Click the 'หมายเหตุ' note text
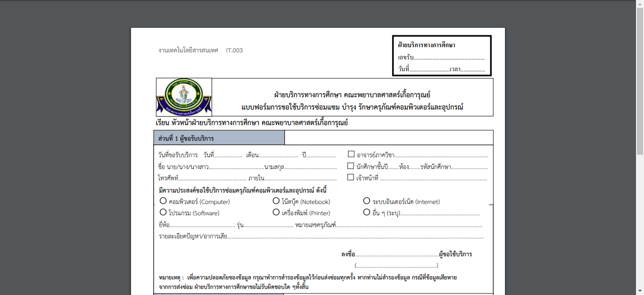 (308, 282)
